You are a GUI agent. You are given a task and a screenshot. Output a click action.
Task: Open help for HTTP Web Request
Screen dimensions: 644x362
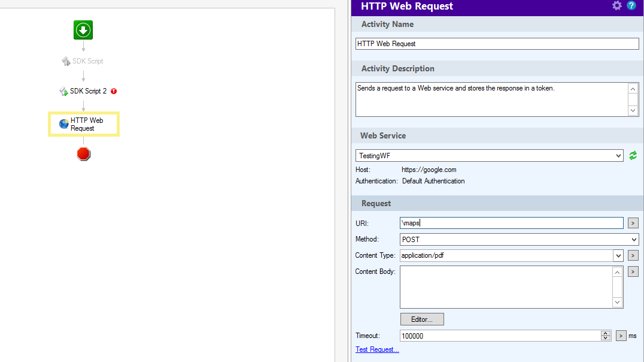pyautogui.click(x=631, y=6)
